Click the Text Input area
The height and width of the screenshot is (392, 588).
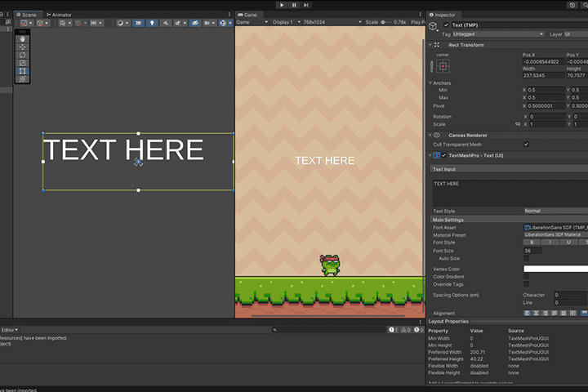(510, 193)
